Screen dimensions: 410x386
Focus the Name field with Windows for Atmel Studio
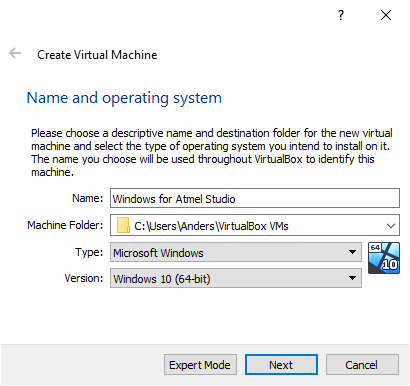click(255, 198)
